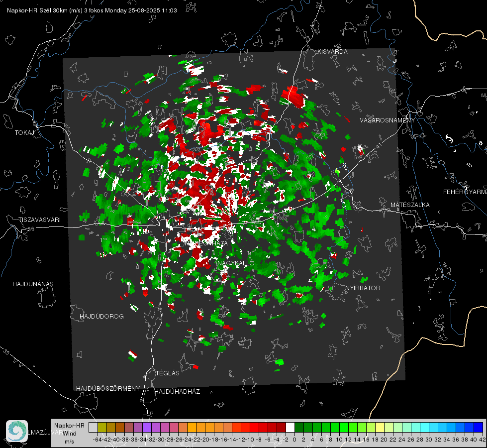Screen dimensions: 487x448
Task: Click the FEHÉRGYARMAT label at right edge
Action: click(x=465, y=192)
